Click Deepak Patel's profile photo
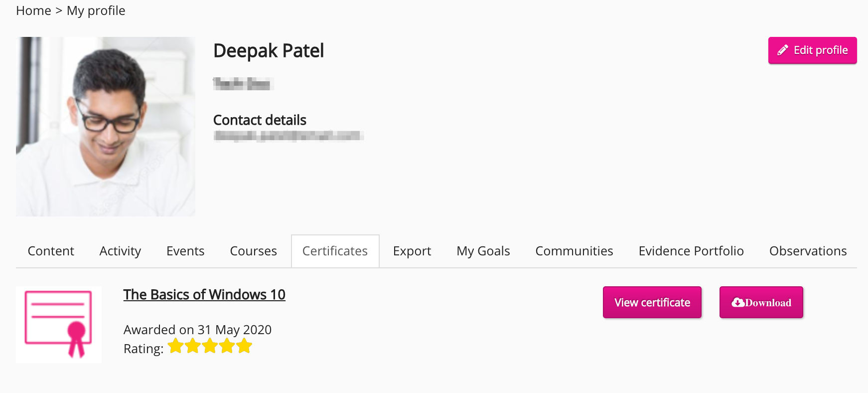This screenshot has height=393, width=868. [x=106, y=126]
